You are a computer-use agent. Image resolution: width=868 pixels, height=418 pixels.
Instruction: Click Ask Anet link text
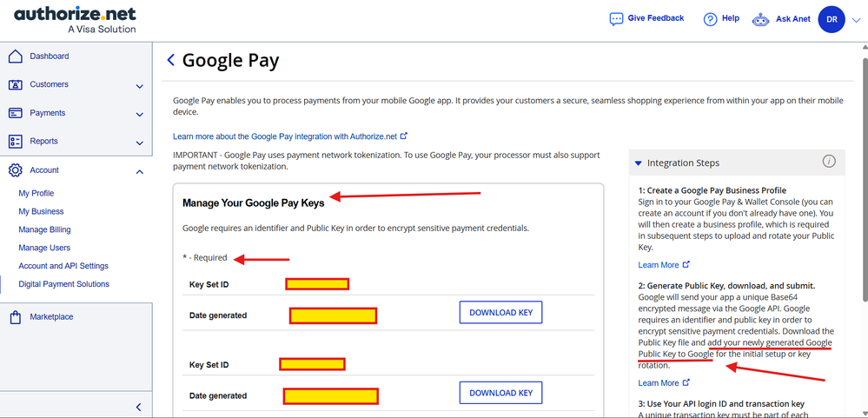pyautogui.click(x=793, y=19)
